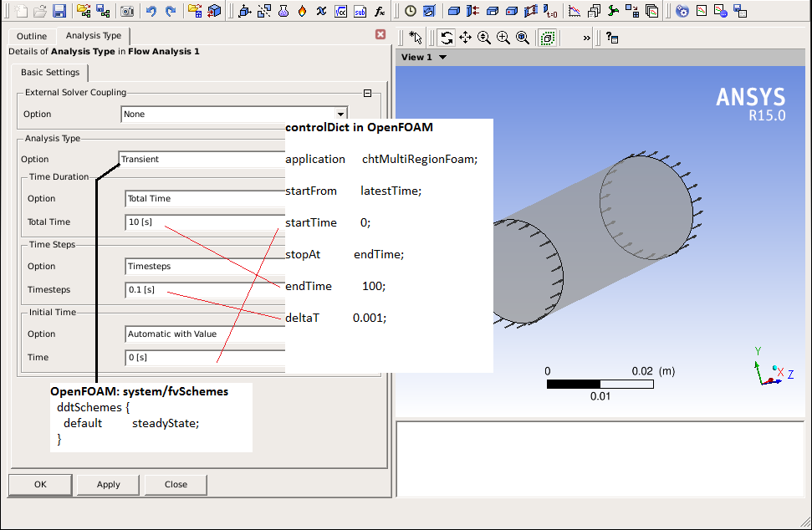Click the dashed squares icon
This screenshot has width=812, height=530.
coord(264,10)
